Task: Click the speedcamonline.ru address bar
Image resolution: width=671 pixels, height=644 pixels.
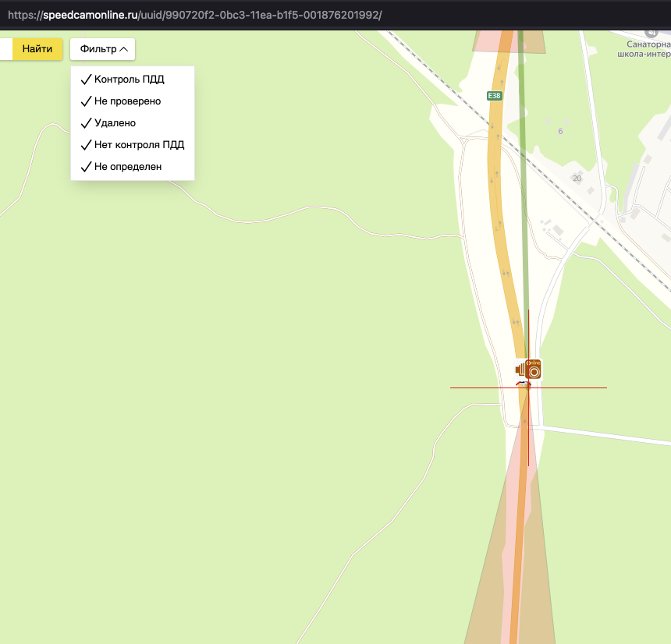Action: [x=195, y=15]
